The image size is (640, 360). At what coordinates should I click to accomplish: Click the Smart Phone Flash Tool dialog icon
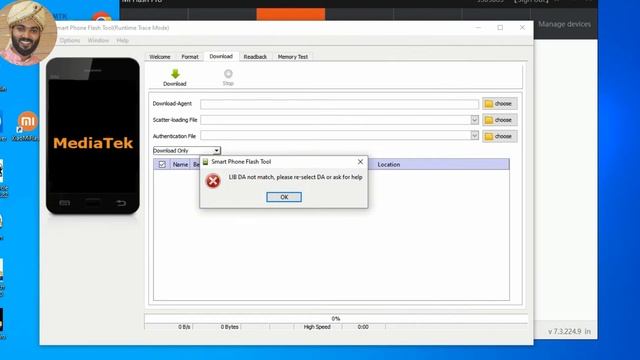coord(206,162)
